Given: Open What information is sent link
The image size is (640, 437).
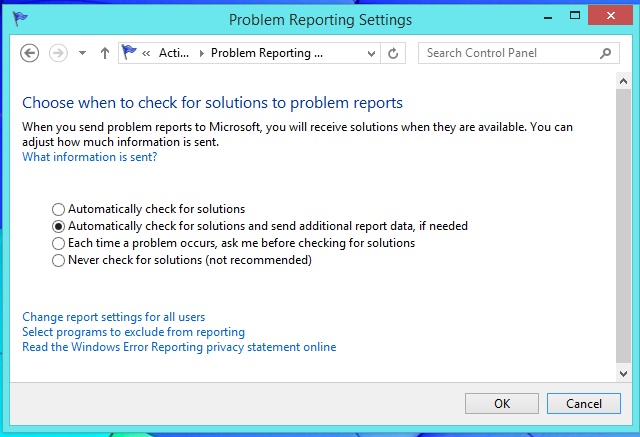Looking at the screenshot, I should click(x=89, y=157).
